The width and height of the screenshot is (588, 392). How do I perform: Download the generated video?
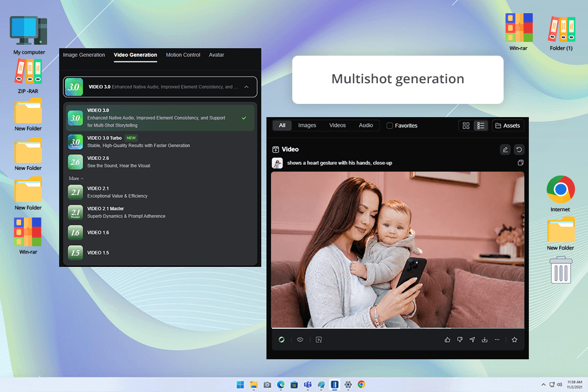[x=485, y=340]
